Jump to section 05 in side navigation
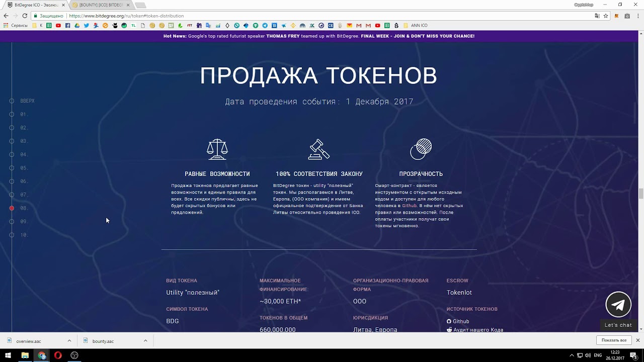 point(19,168)
